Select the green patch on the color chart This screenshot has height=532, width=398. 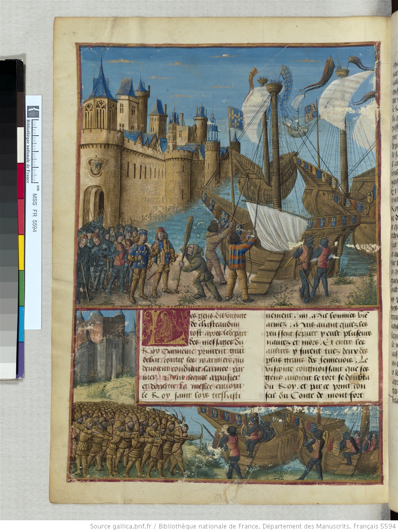click(21, 288)
